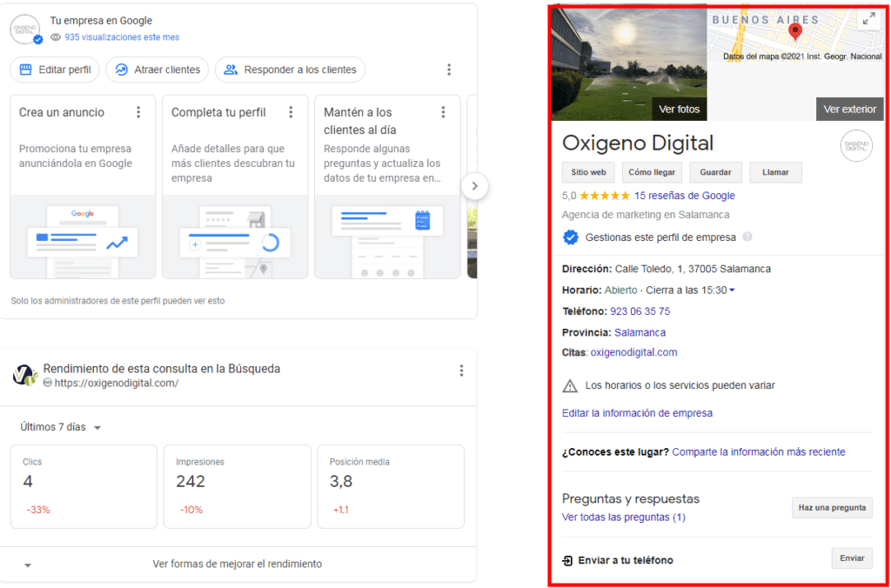This screenshot has height=588, width=891.
Task: Click the Ver fotos button
Action: pyautogui.click(x=679, y=109)
